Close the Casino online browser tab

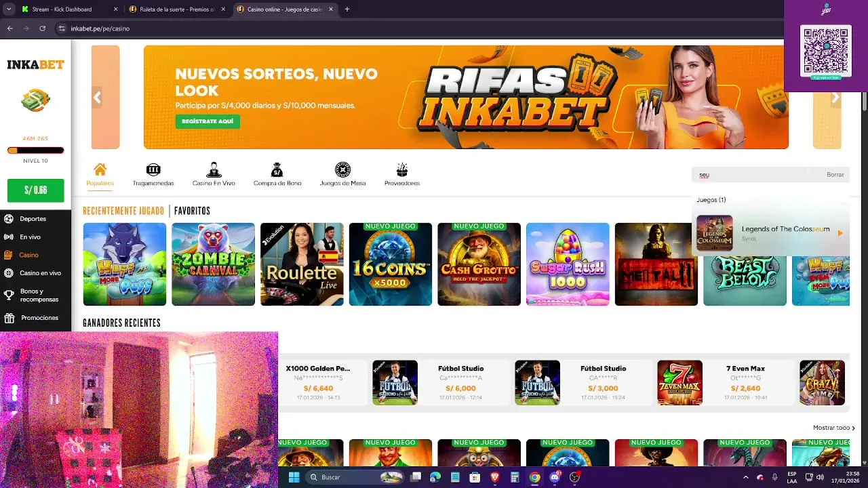click(x=331, y=9)
